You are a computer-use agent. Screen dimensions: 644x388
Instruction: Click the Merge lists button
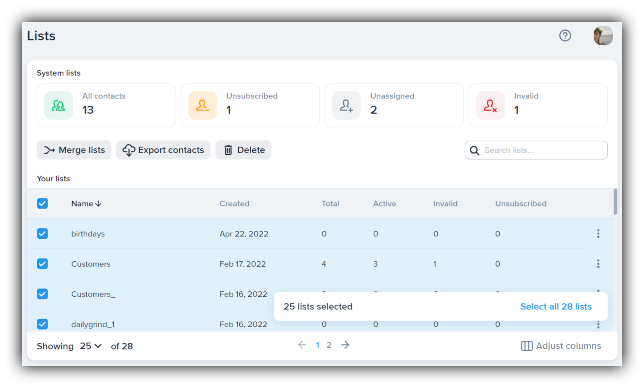[x=74, y=150]
